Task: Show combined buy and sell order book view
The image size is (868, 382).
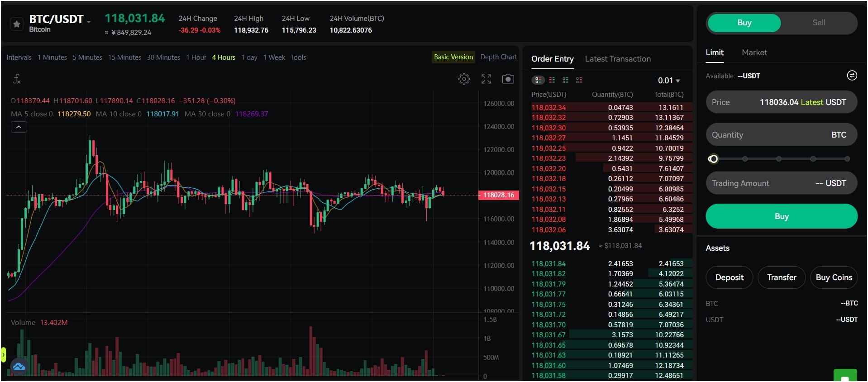Action: pyautogui.click(x=538, y=80)
